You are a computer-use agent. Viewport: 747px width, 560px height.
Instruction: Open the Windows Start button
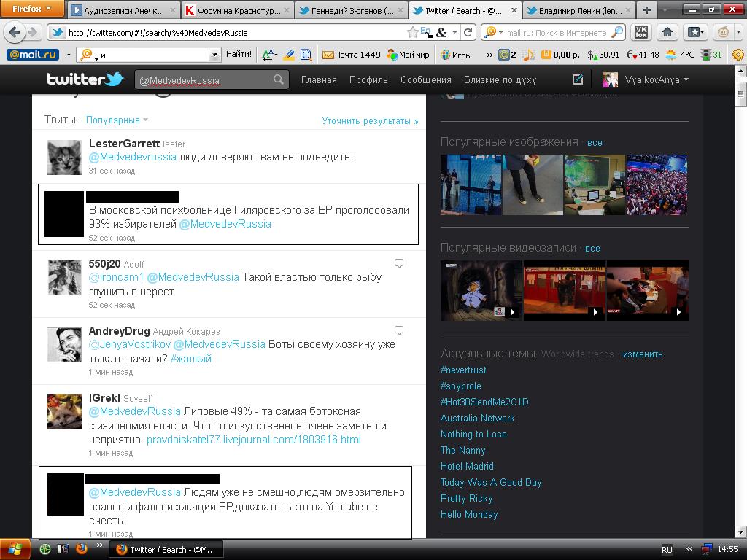[16, 550]
